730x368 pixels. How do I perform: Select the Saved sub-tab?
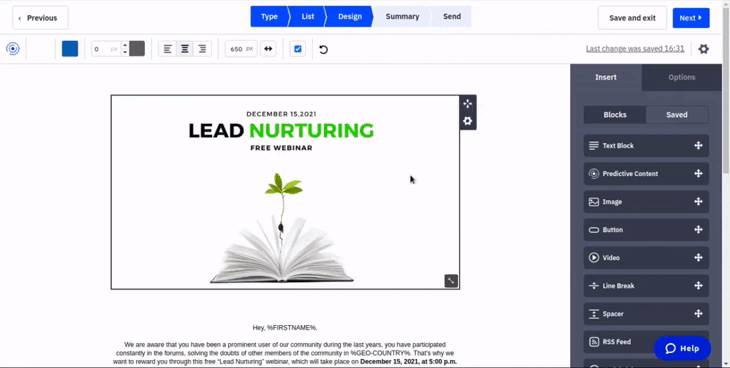tap(677, 115)
